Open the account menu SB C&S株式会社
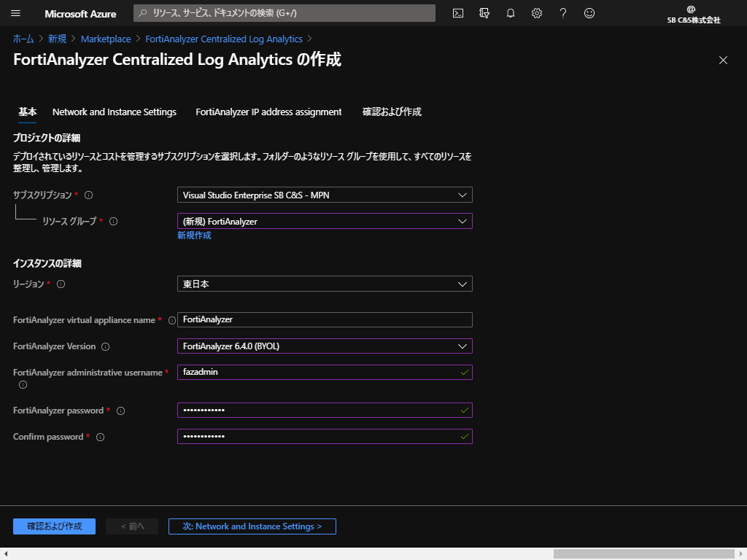This screenshot has width=747, height=560. (x=693, y=15)
